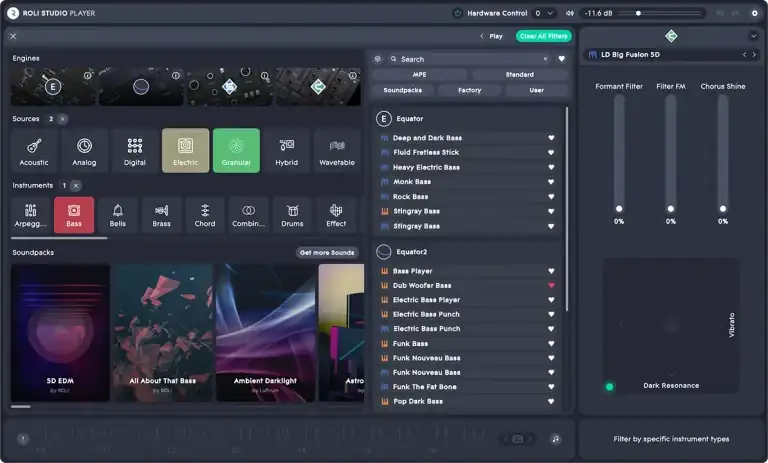Load the Heavy Electric Bass preset
Image resolution: width=768 pixels, height=463 pixels.
(x=468, y=168)
